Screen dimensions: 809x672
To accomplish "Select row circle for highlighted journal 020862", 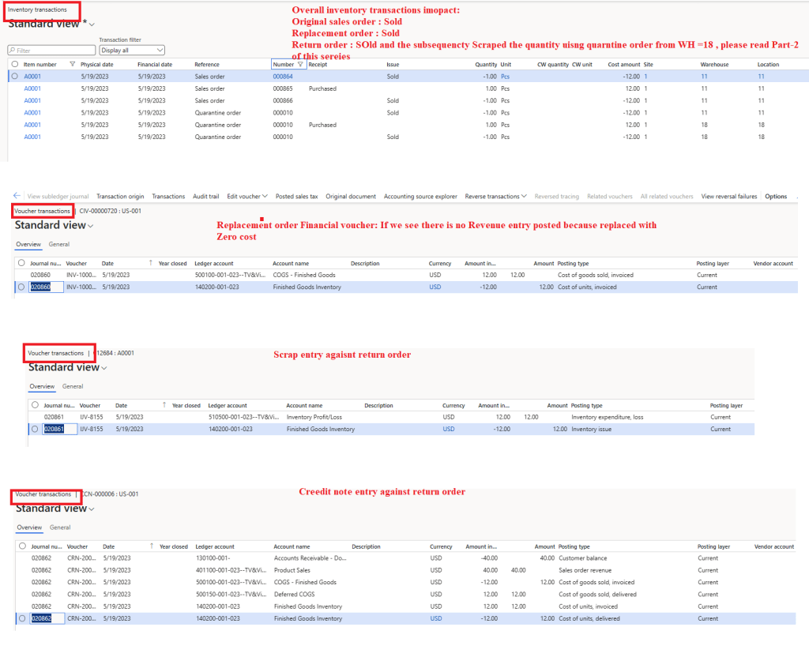I will pyautogui.click(x=21, y=618).
